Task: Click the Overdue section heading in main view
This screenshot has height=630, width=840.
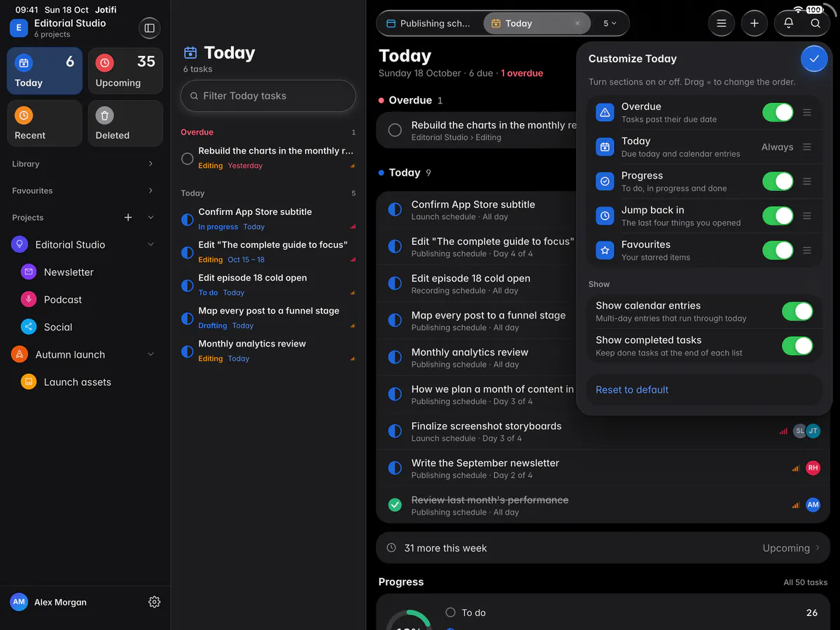Action: tap(410, 100)
